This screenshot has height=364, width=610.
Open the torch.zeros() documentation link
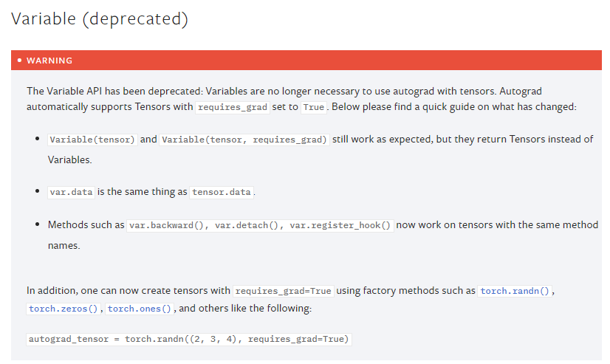[63, 309]
